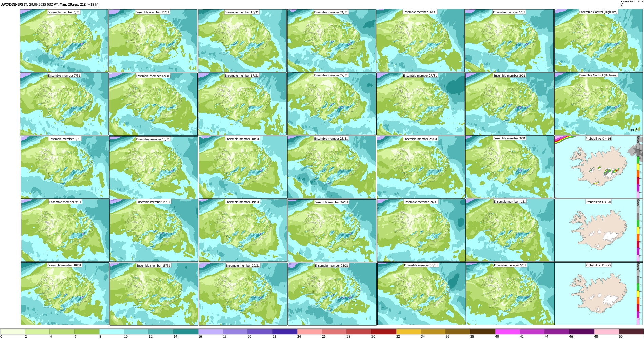
Task: Open the Ensemble member 3/31 map
Action: [510, 167]
